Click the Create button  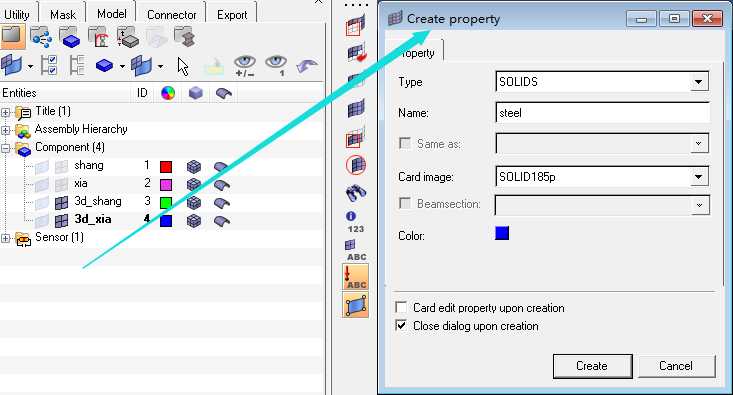[x=592, y=366]
